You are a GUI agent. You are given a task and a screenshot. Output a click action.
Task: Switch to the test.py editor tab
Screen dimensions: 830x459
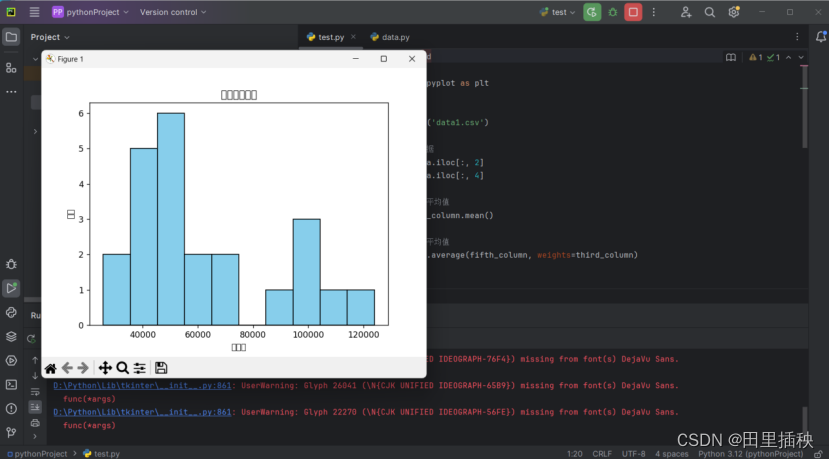pyautogui.click(x=331, y=37)
